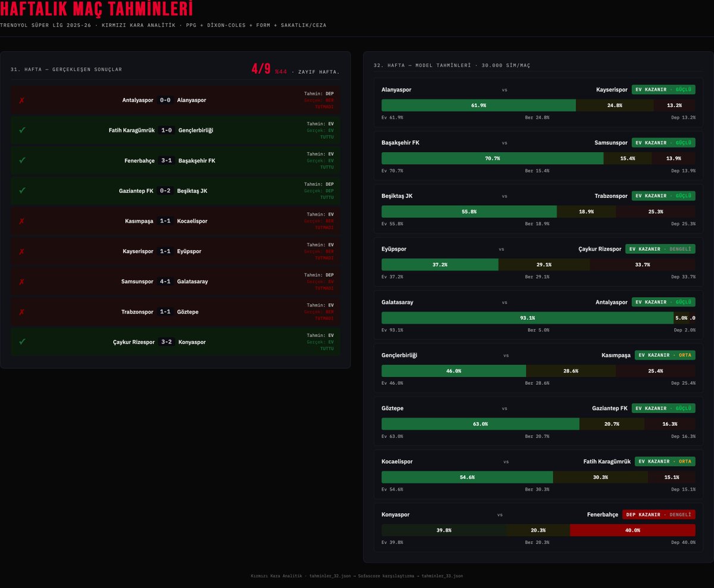Select the red cross beside Kayserispor 1-1 Eyüpspor
Viewport: 714px width, 588px height.
[x=22, y=251]
